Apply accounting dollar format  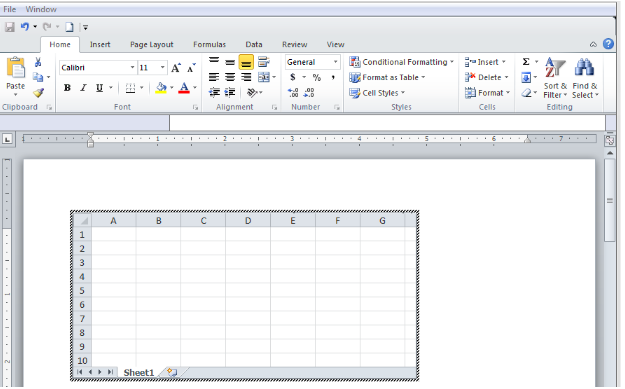[293, 77]
